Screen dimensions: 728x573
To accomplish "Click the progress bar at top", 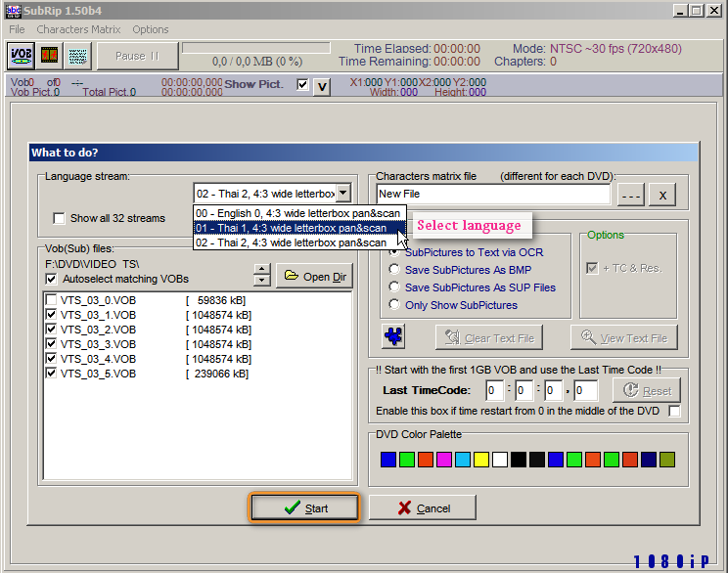I will pos(256,48).
